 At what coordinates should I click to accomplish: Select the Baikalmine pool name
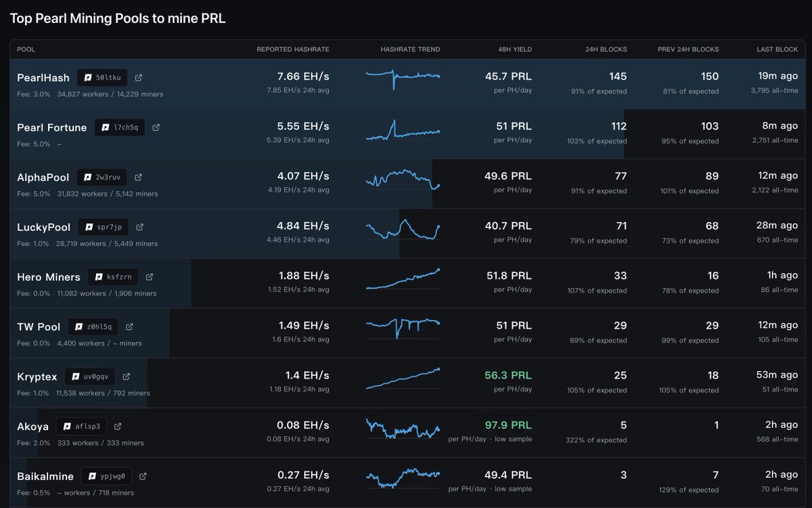[x=45, y=476]
